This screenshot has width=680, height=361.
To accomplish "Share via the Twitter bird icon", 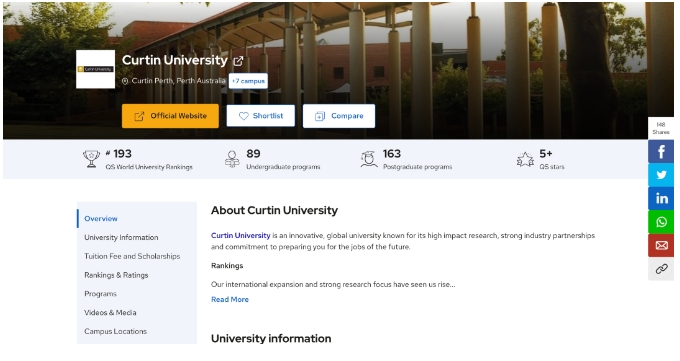I will point(661,175).
